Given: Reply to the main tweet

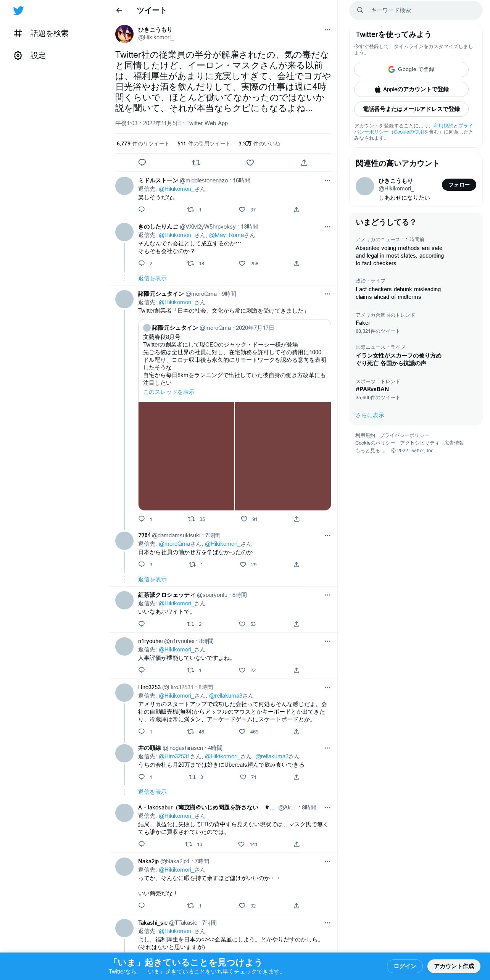Looking at the screenshot, I should point(142,163).
